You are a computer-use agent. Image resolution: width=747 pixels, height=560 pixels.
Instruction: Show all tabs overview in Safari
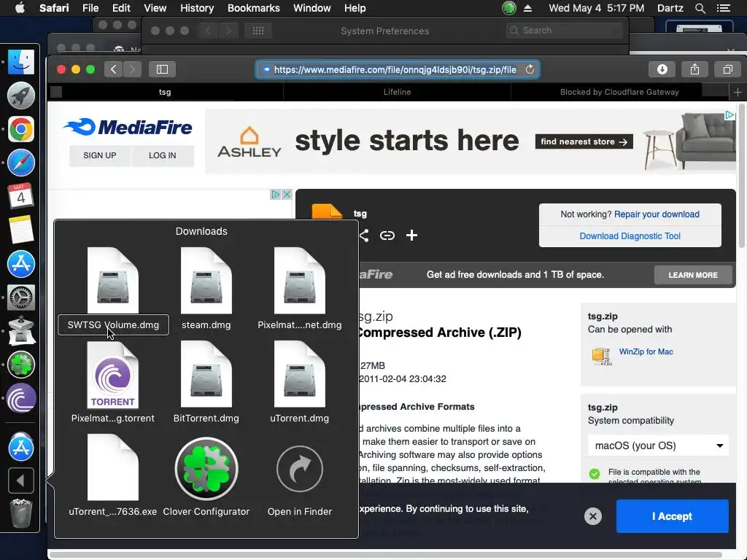coord(727,69)
